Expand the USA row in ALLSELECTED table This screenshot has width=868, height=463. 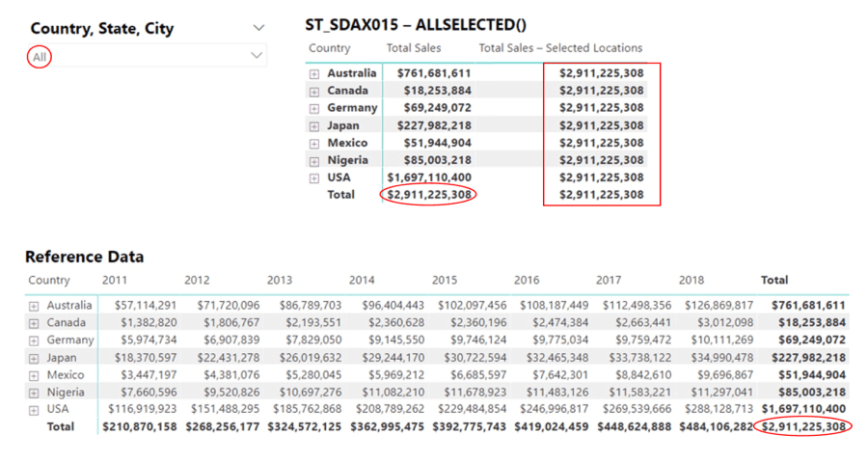pos(313,177)
